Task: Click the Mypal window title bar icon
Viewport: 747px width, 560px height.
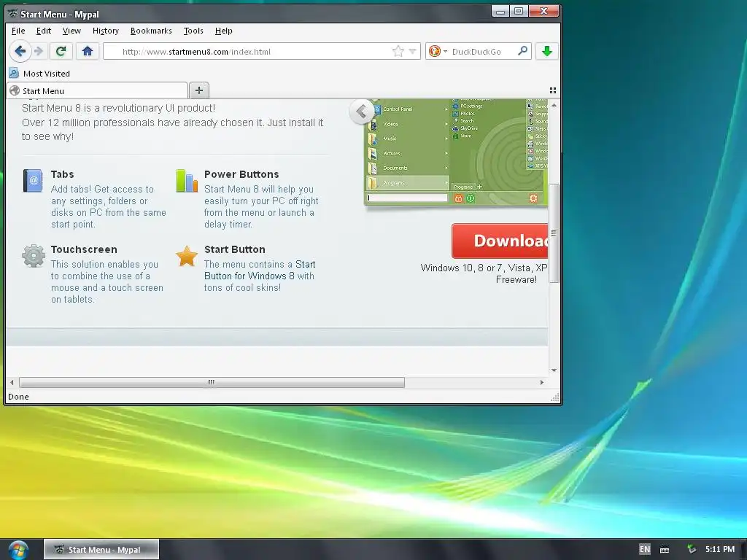Action: click(13, 13)
